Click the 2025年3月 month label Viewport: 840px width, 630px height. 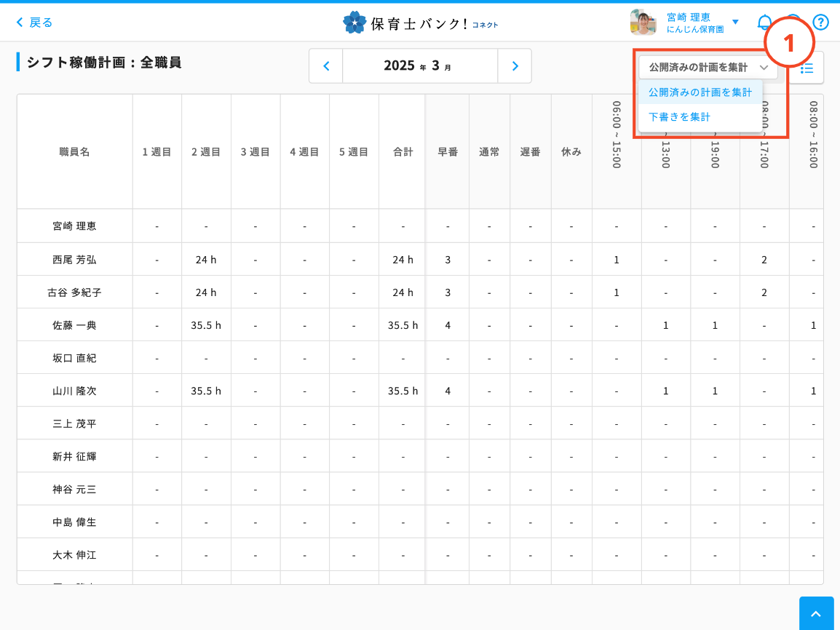click(419, 66)
